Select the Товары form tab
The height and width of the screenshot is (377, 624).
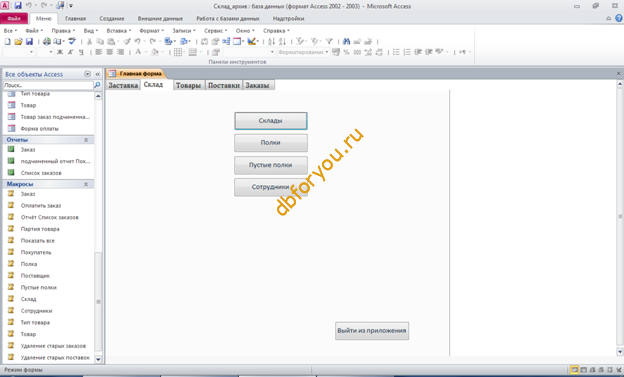188,85
